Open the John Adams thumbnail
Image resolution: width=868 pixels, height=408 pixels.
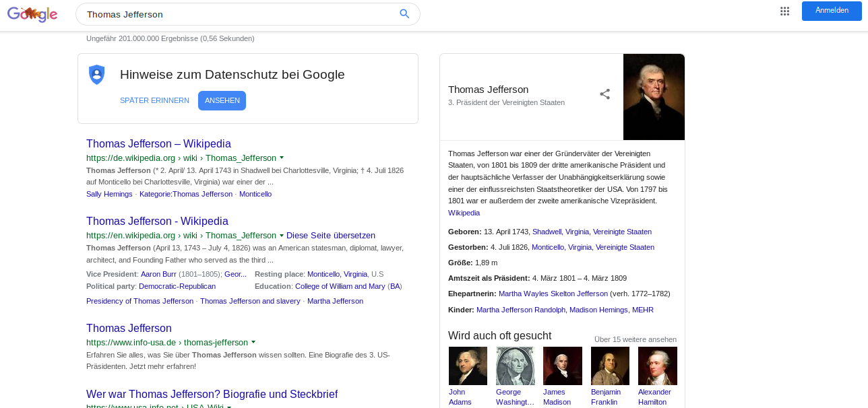click(x=468, y=366)
